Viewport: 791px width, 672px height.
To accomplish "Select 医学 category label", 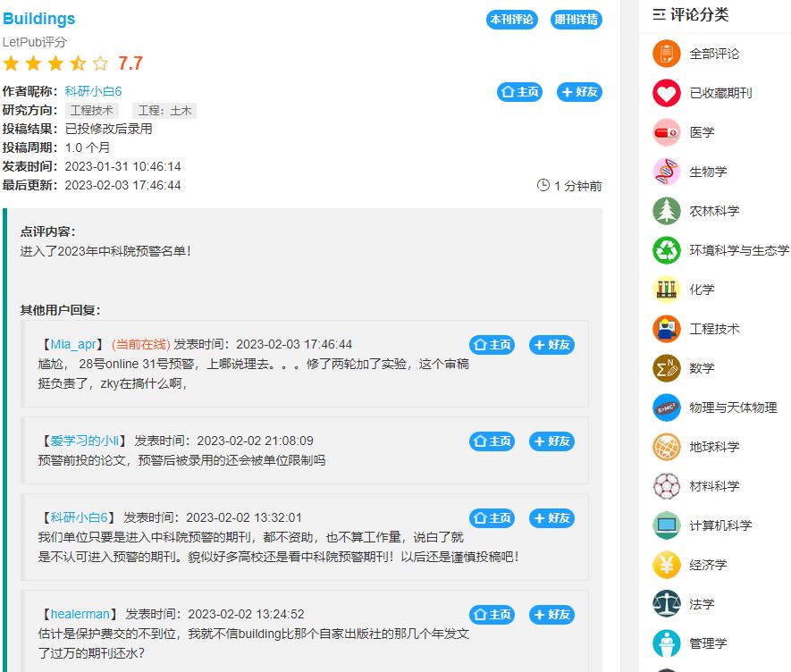I will tap(703, 132).
